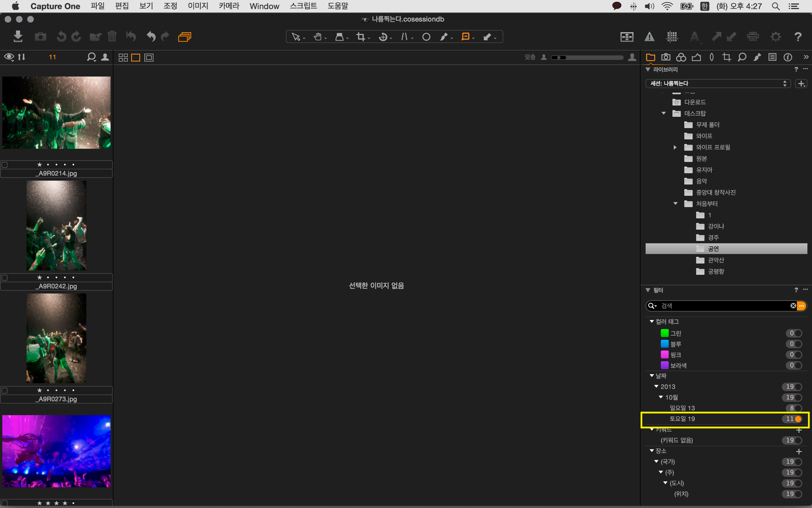Select the crop tool in toolbar
Screen dimensions: 812x508
[360, 37]
